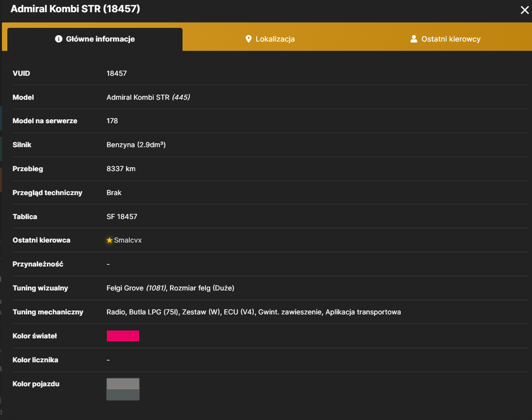This screenshot has width=532, height=420.
Task: Click the model value Admiral Kombi STR (445)
Action: (148, 97)
